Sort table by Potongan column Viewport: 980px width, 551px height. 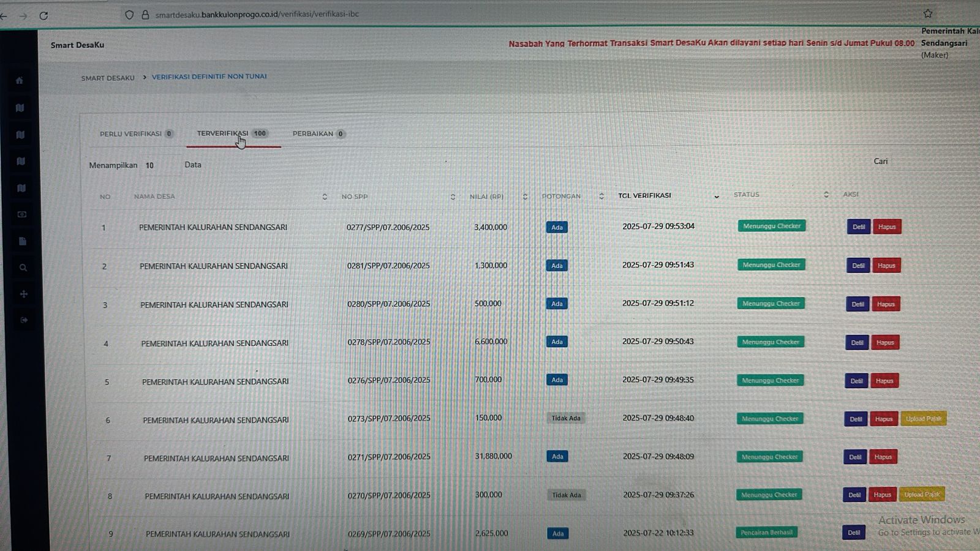pos(573,196)
